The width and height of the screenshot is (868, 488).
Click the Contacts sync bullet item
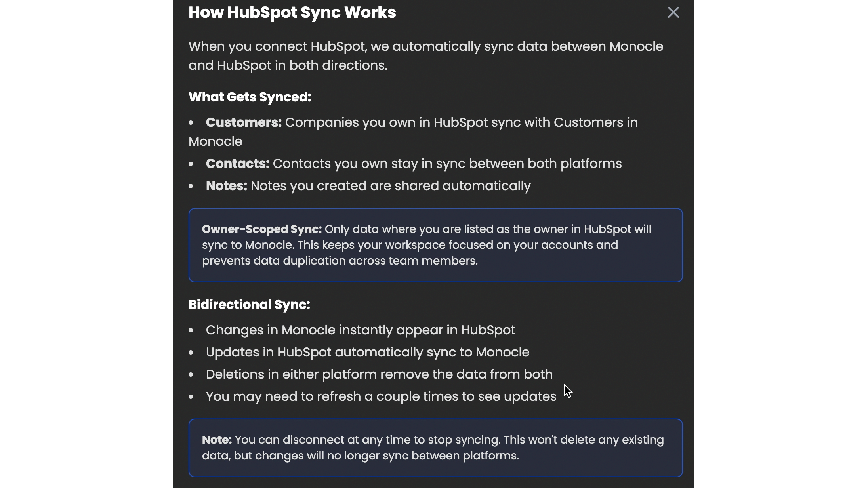[x=413, y=164]
